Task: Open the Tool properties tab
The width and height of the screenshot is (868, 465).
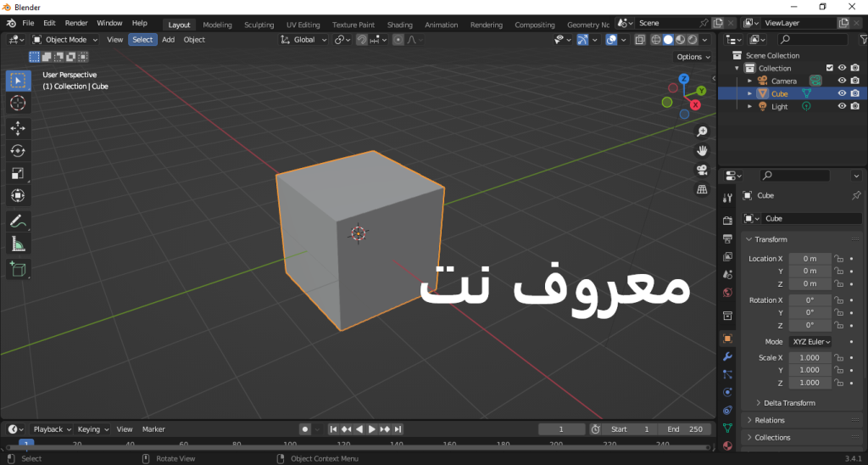Action: [727, 199]
